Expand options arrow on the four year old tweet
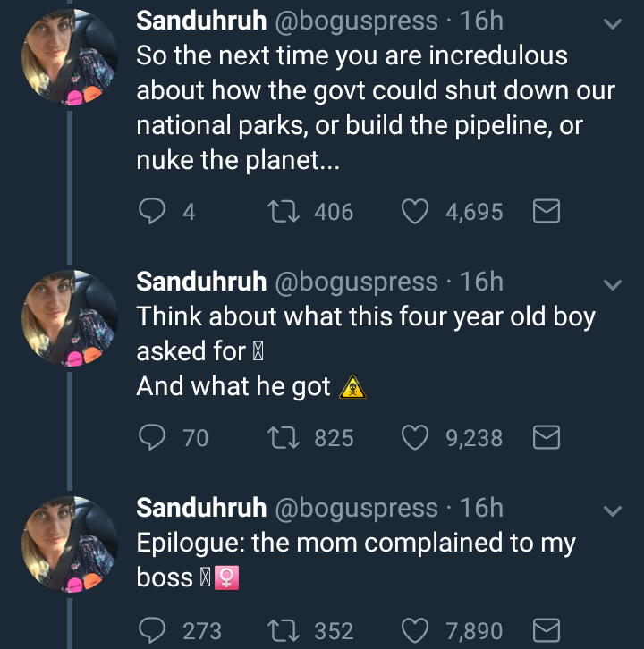Image resolution: width=644 pixels, height=649 pixels. tap(613, 285)
